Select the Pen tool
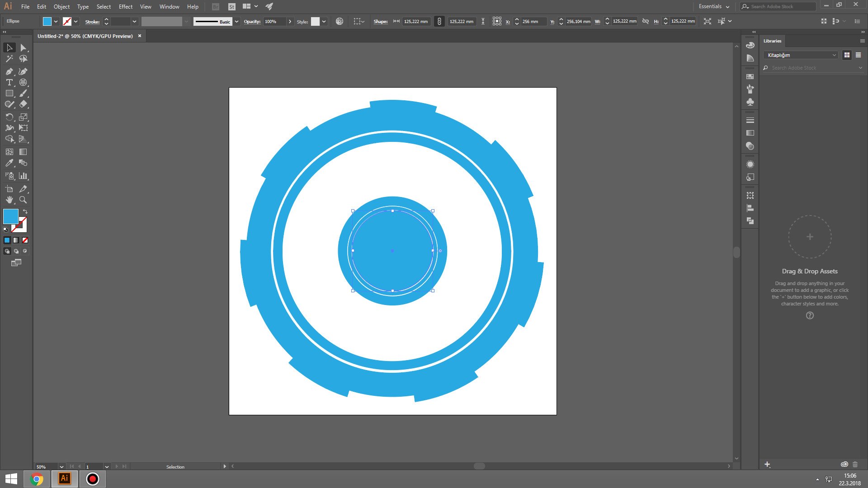Viewport: 868px width, 488px height. [x=9, y=71]
